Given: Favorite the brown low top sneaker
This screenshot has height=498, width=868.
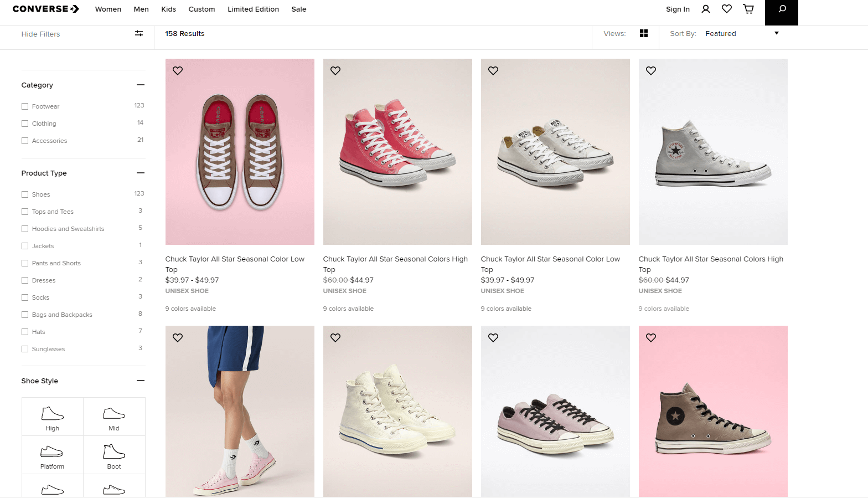Looking at the screenshot, I should (x=178, y=71).
